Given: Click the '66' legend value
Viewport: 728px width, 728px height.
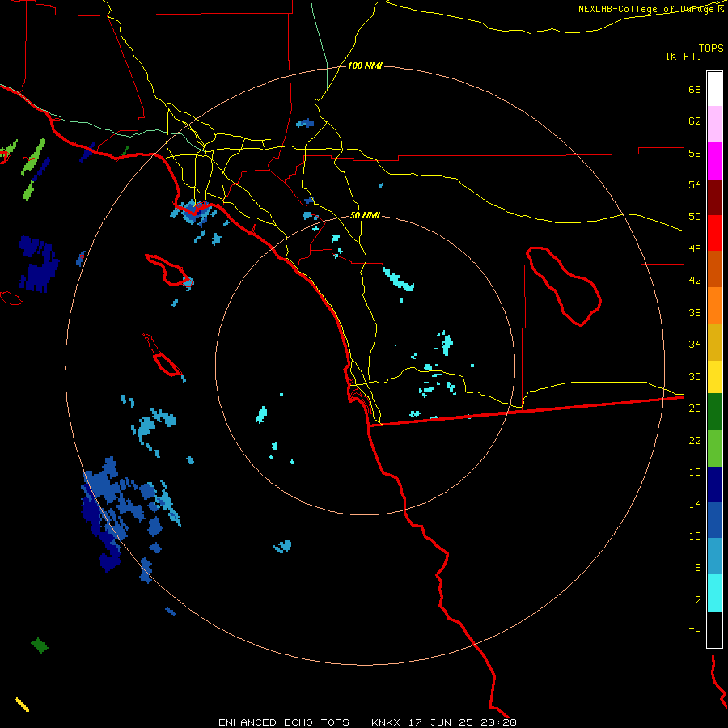Looking at the screenshot, I should (x=695, y=90).
